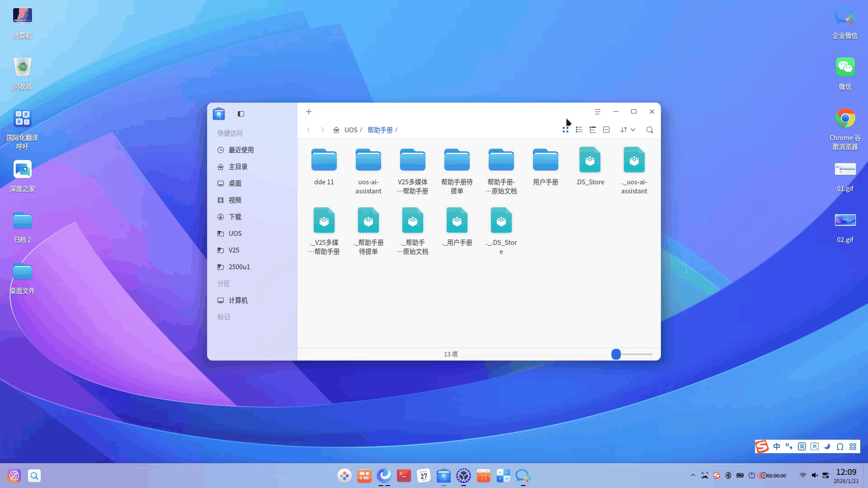
Task: Switch to tree view mode
Action: tap(593, 130)
